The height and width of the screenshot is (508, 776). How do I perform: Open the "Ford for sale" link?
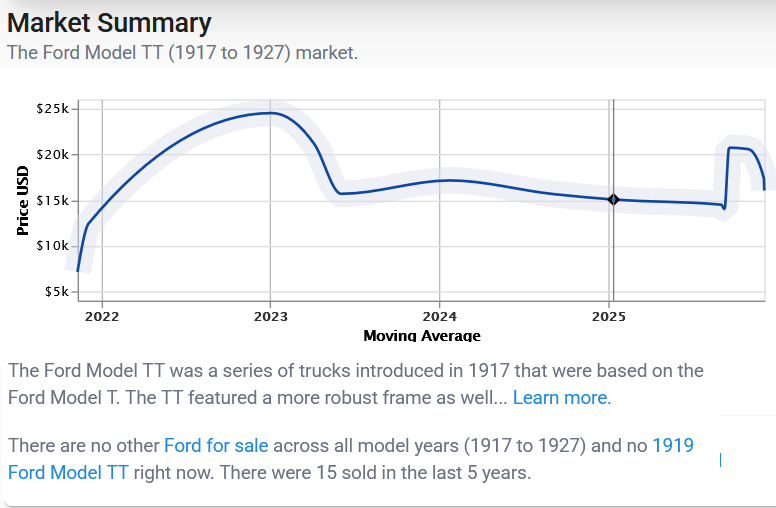[x=216, y=445]
